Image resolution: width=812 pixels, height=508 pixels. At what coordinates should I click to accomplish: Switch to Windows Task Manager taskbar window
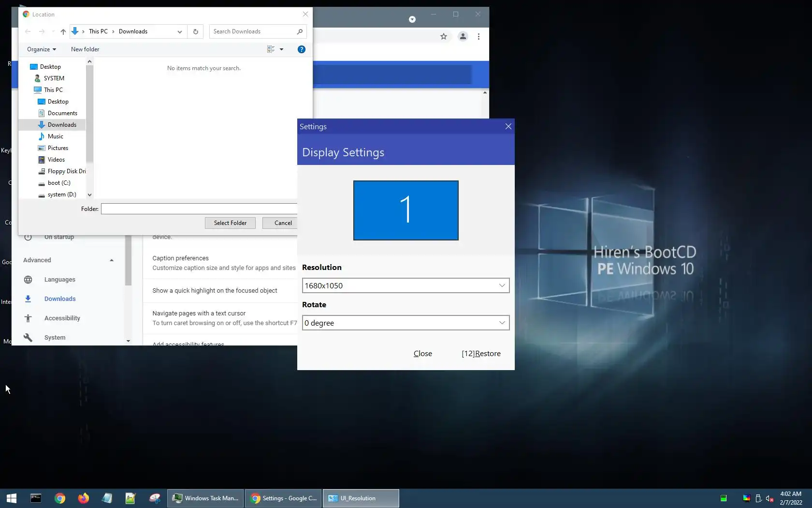tap(205, 498)
